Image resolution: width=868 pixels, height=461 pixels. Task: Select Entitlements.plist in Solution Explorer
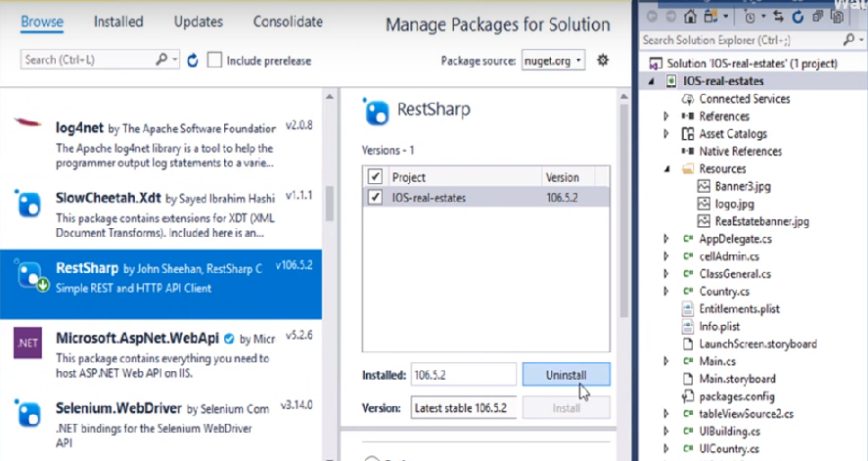coord(739,309)
